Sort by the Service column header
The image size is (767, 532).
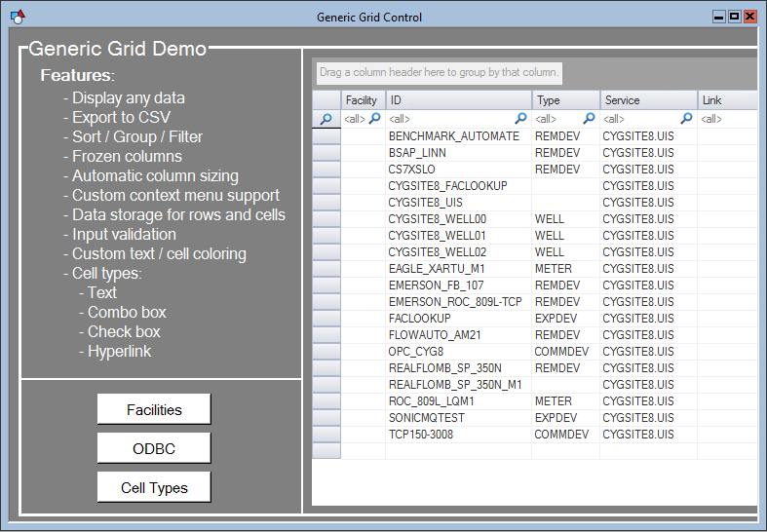649,100
